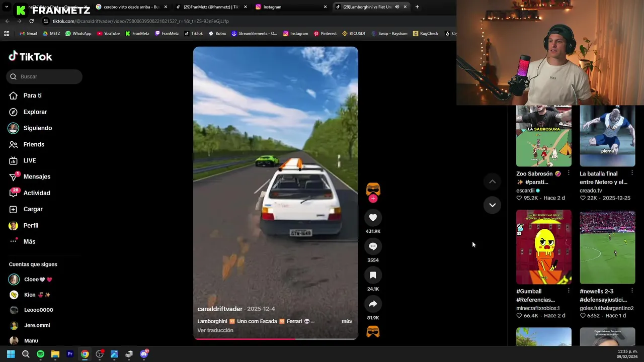Open La batalla final video thumbnail
The image size is (644, 362).
607,136
